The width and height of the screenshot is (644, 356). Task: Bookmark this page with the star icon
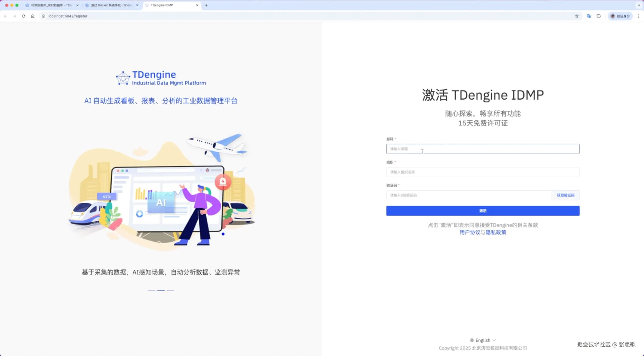pos(577,16)
